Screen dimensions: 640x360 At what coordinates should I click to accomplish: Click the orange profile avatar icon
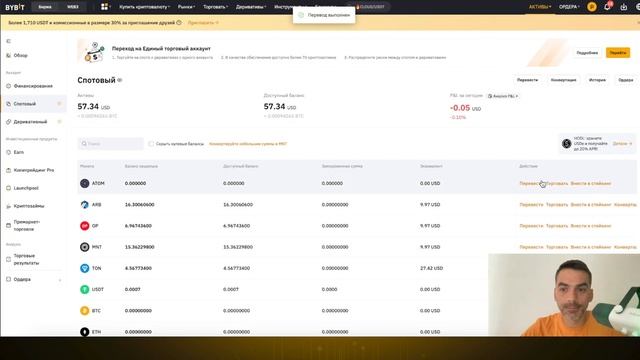coord(591,7)
